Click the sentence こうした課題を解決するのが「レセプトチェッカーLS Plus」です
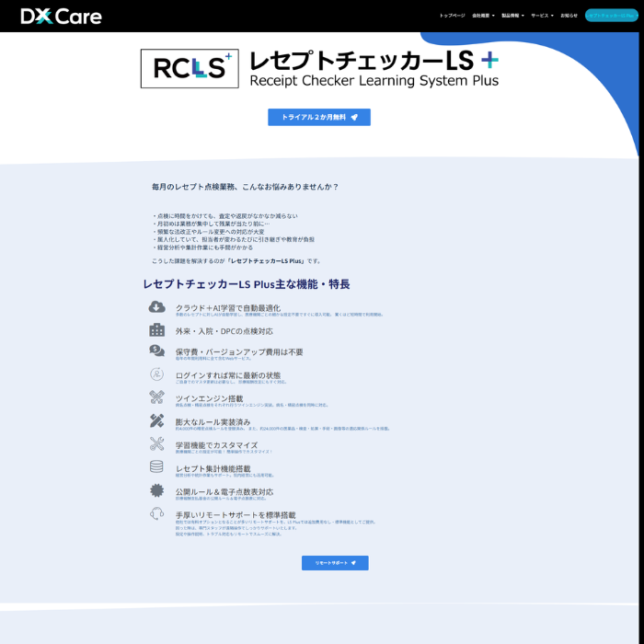The height and width of the screenshot is (644, 644). [236, 261]
